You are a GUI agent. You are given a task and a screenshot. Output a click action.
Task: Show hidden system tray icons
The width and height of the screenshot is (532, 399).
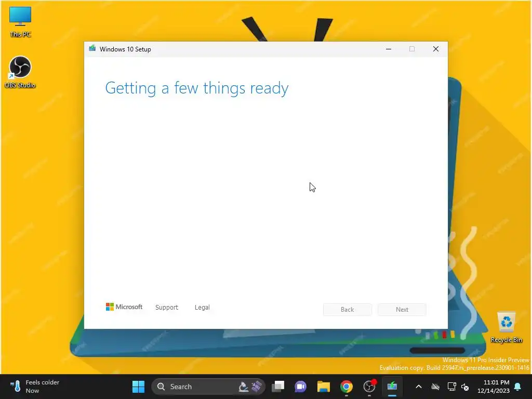(419, 387)
